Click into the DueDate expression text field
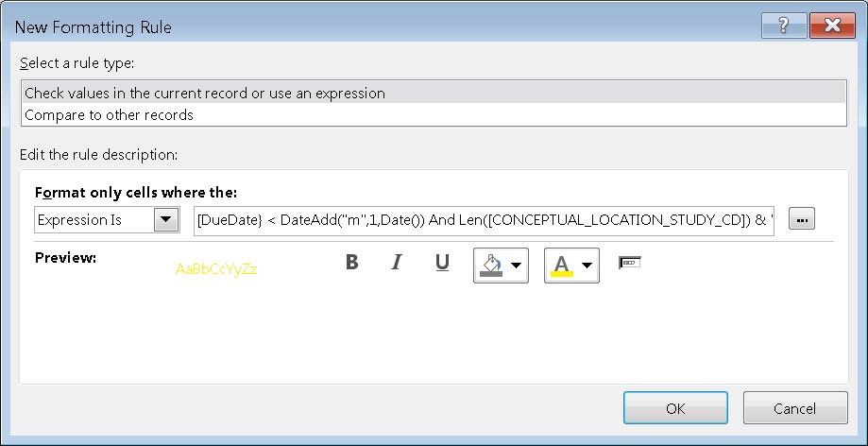868x446 pixels. pos(484,221)
